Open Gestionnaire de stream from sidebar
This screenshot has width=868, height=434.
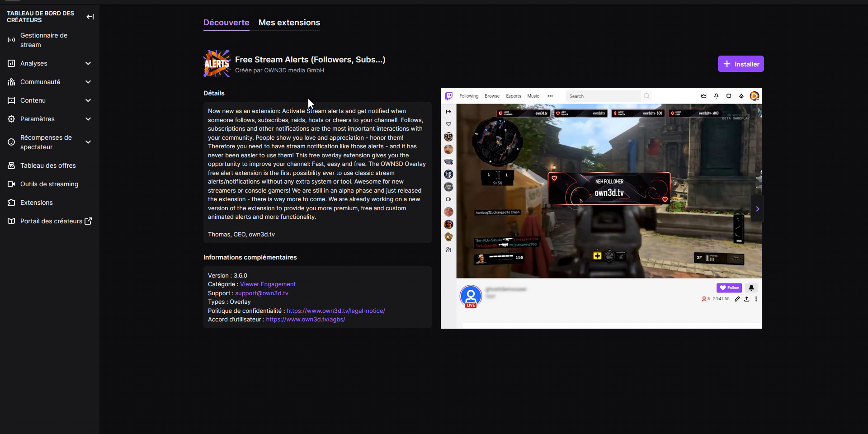coord(43,40)
